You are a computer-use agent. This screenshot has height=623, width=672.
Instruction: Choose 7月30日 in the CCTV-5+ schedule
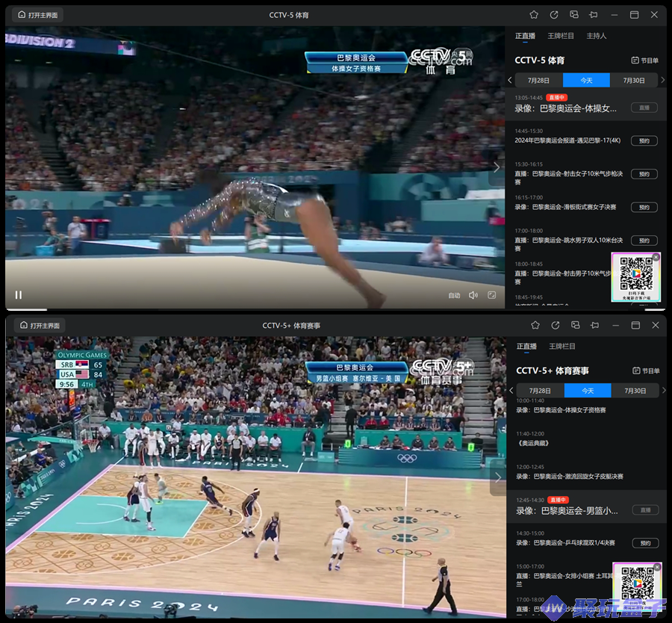635,391
